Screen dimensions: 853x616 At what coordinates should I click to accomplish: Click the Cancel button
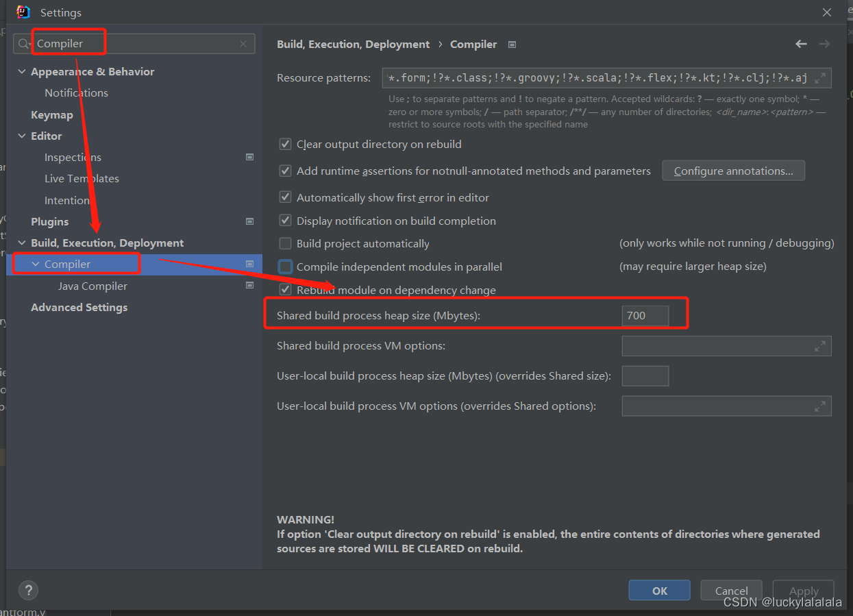[732, 591]
